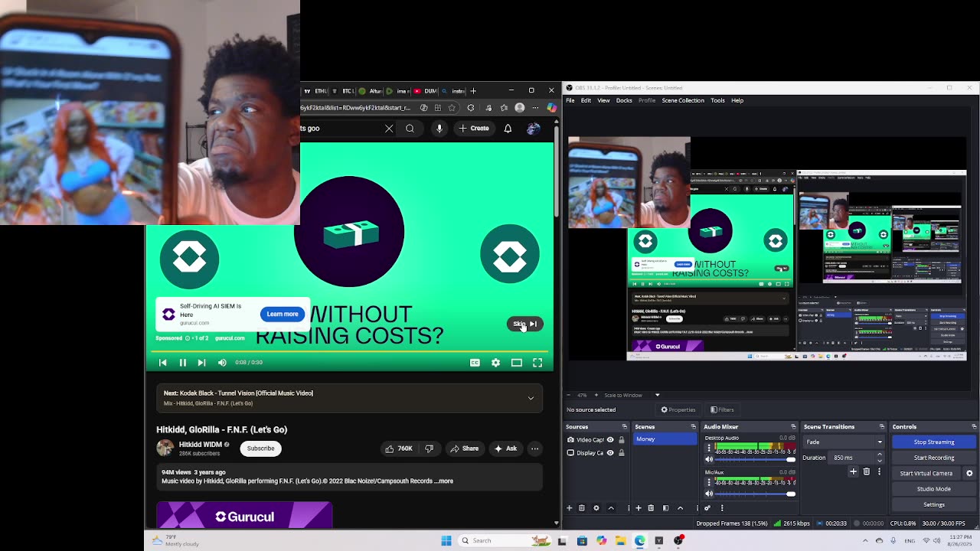Share the F.N.F. video
The height and width of the screenshot is (551, 980).
[464, 448]
